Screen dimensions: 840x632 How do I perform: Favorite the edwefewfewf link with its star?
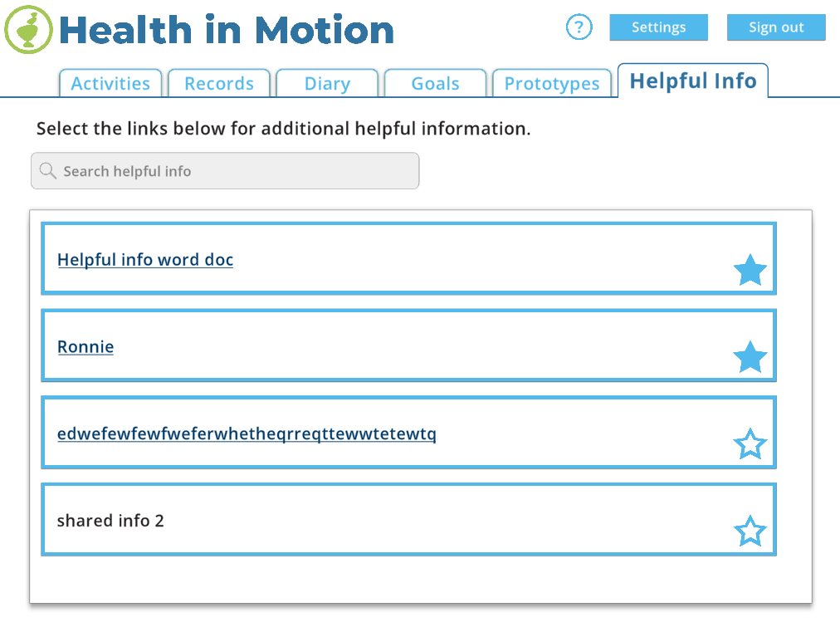(x=750, y=444)
